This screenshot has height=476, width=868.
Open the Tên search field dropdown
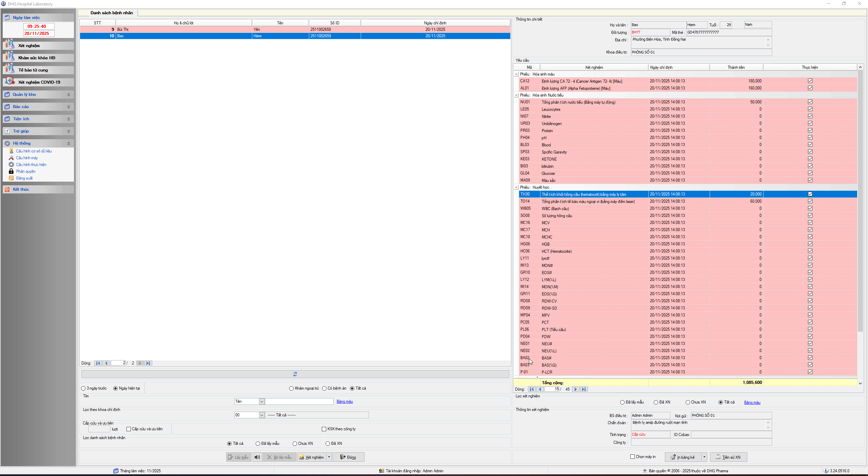pos(261,401)
